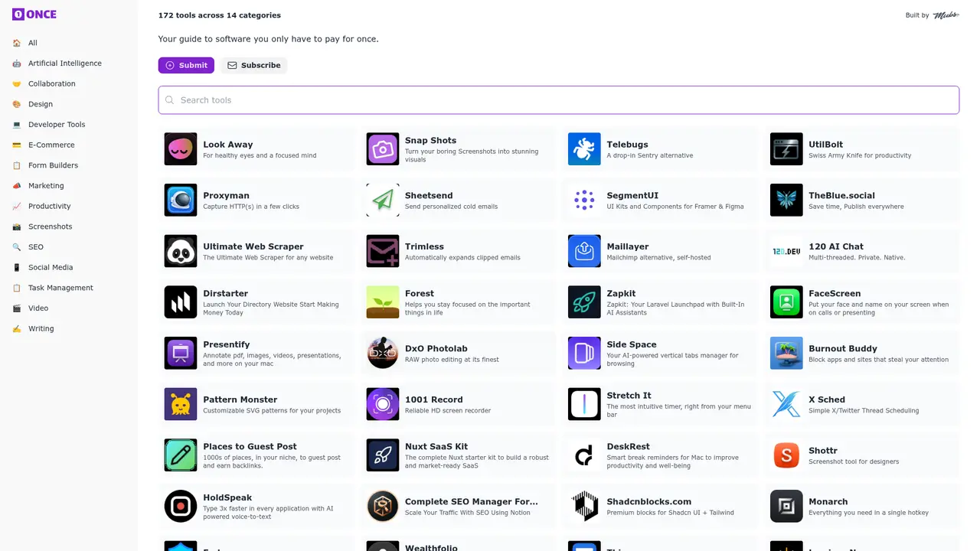Viewport: 980px width, 551px height.
Task: Click the Places to Guest Post pencil icon
Action: (181, 455)
